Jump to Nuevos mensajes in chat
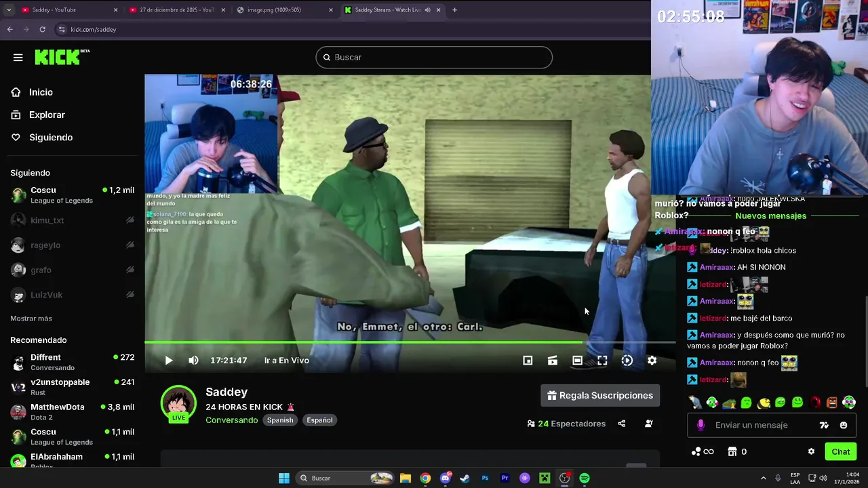 pyautogui.click(x=771, y=216)
